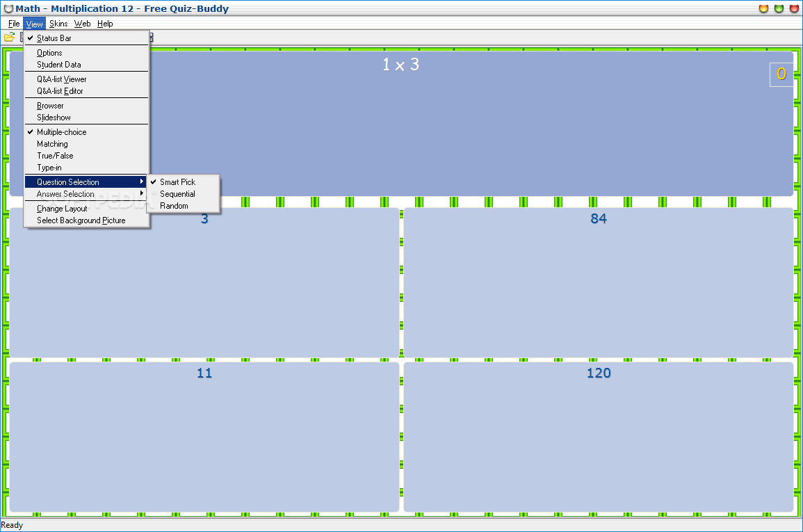Screen dimensions: 803x532
Task: Select Random question selection
Action: click(184, 206)
